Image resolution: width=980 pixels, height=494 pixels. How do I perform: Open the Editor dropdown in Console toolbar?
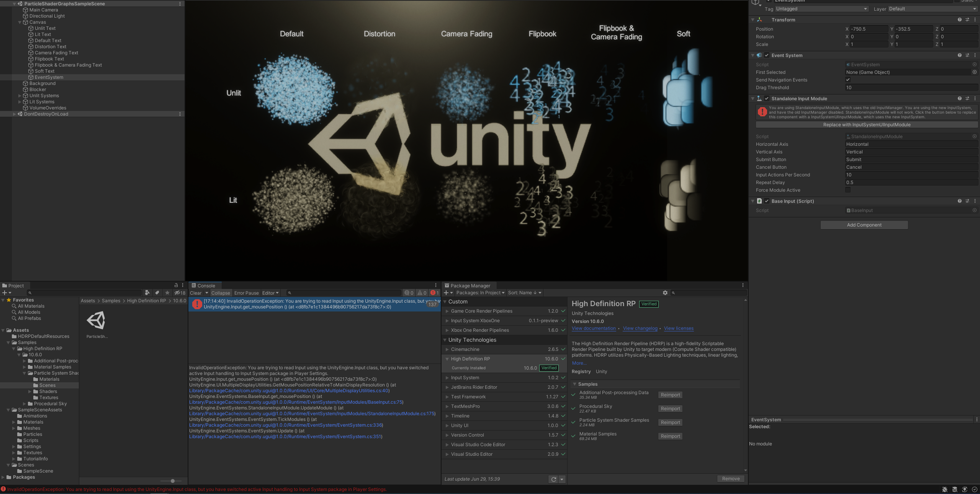270,293
